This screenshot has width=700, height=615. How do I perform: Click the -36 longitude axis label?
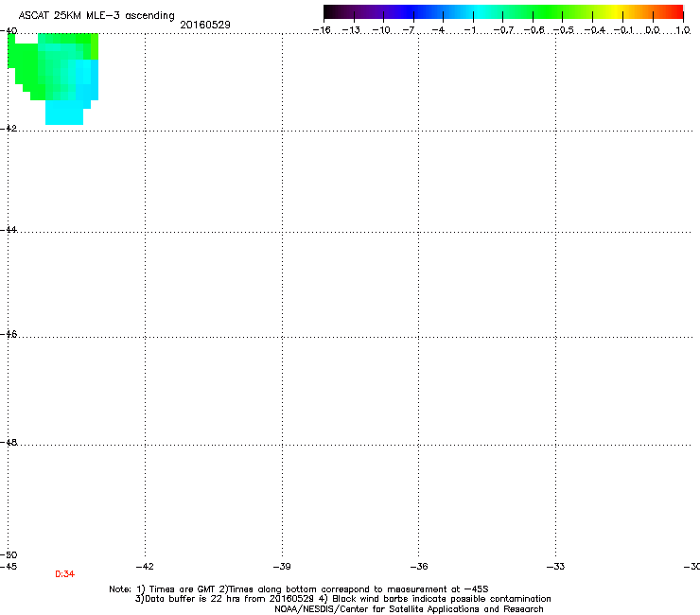[x=419, y=567]
